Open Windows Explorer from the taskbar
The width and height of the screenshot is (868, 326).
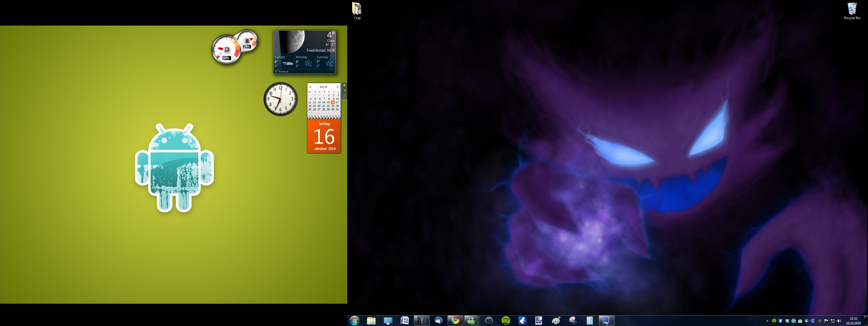[x=371, y=321]
